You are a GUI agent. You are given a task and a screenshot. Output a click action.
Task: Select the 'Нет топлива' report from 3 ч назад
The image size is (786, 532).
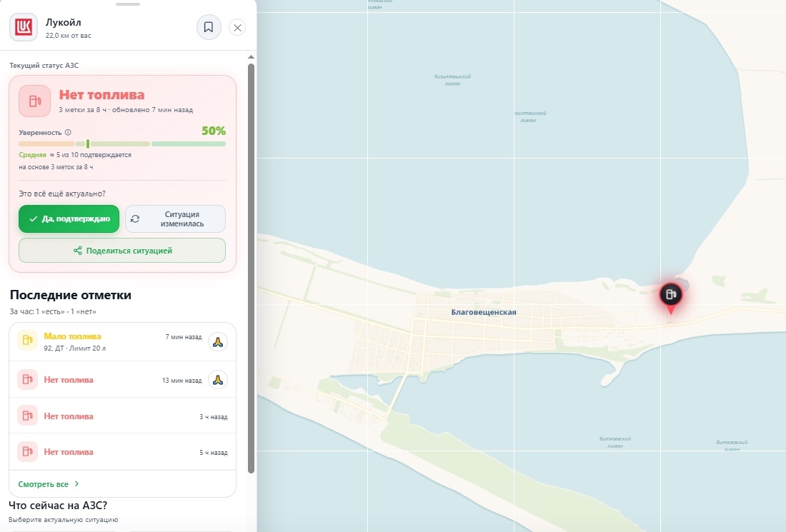click(x=122, y=416)
